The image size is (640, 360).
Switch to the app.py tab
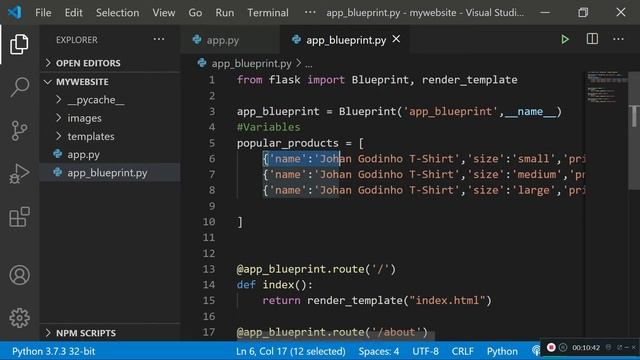[x=230, y=40]
